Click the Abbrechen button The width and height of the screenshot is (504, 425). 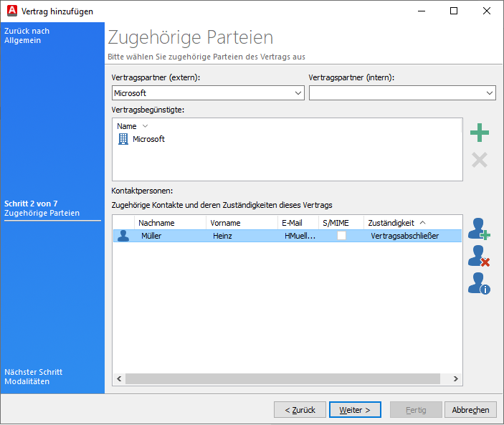click(470, 410)
